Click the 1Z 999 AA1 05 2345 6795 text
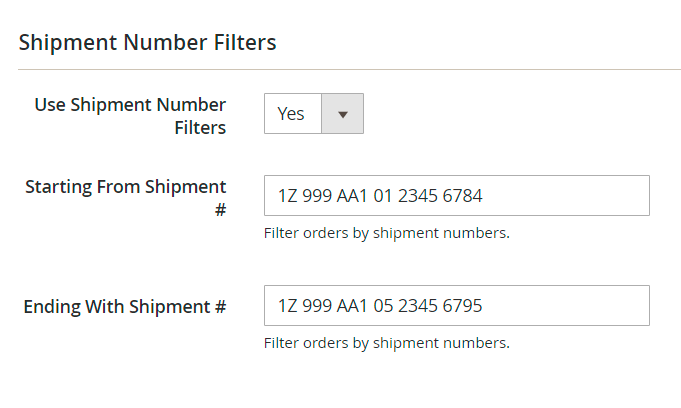The image size is (681, 408). point(380,306)
